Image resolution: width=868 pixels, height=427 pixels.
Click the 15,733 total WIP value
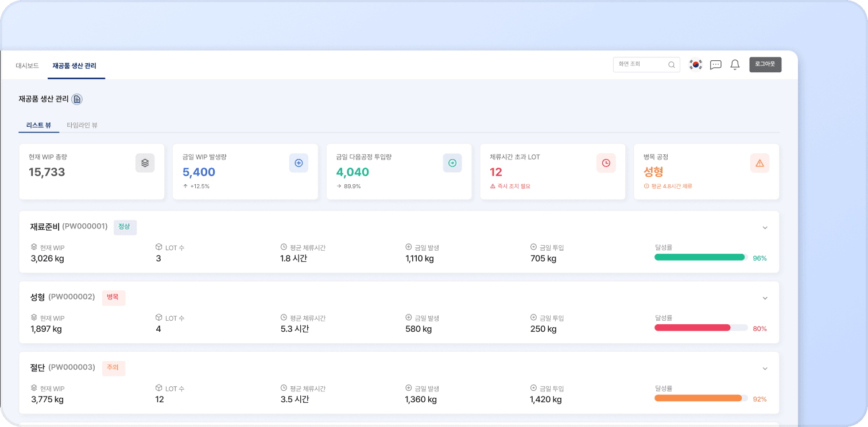click(x=47, y=172)
